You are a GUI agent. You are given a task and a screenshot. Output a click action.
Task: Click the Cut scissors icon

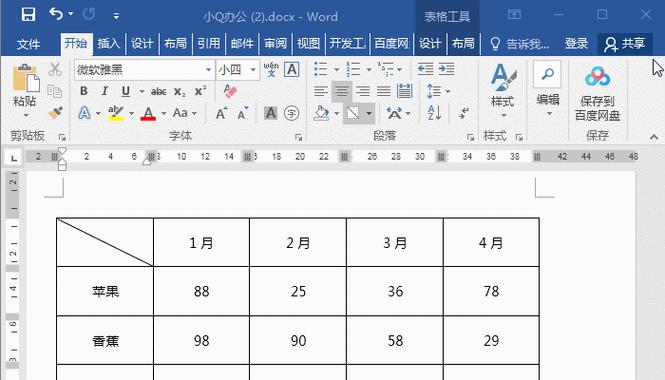[x=55, y=70]
